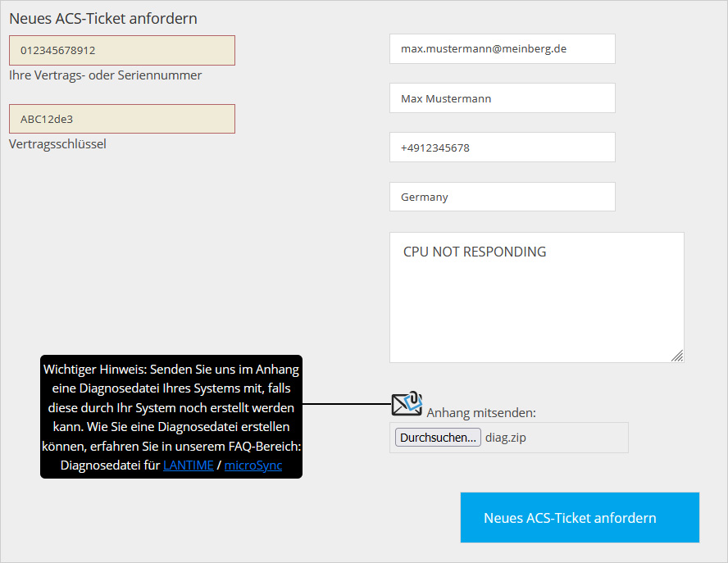This screenshot has width=728, height=563.
Task: Click the Vertragsschlüssel label text
Action: (x=57, y=144)
